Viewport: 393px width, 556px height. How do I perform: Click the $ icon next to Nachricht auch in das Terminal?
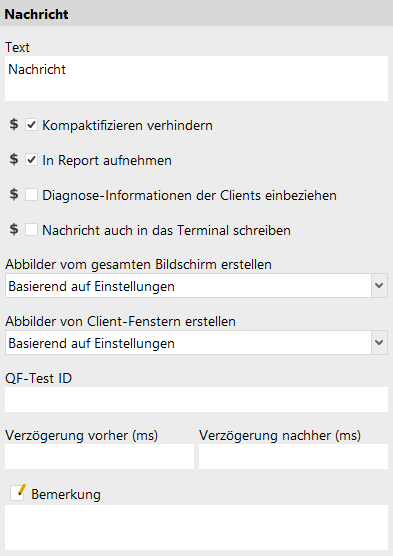coord(14,229)
